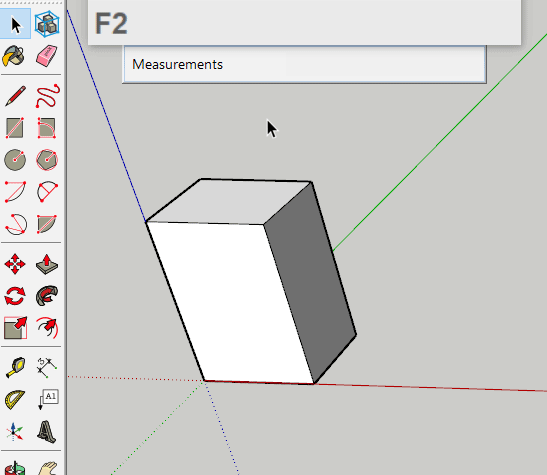Select the pink Eraser tool

[47, 56]
